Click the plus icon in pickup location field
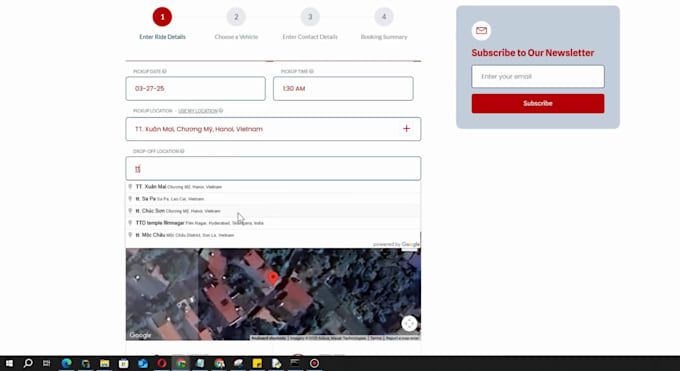 pos(406,128)
